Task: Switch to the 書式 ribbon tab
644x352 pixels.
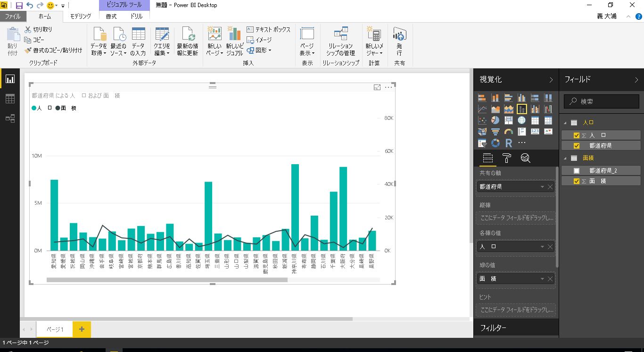Action: click(111, 17)
